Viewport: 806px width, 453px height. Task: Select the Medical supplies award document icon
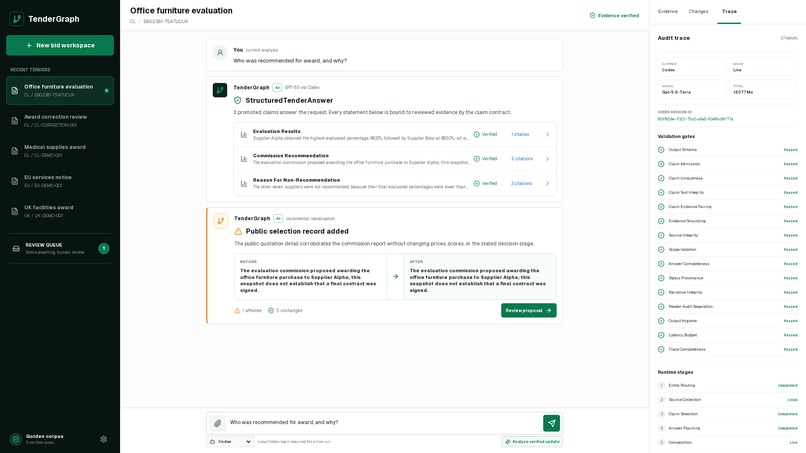tap(15, 151)
